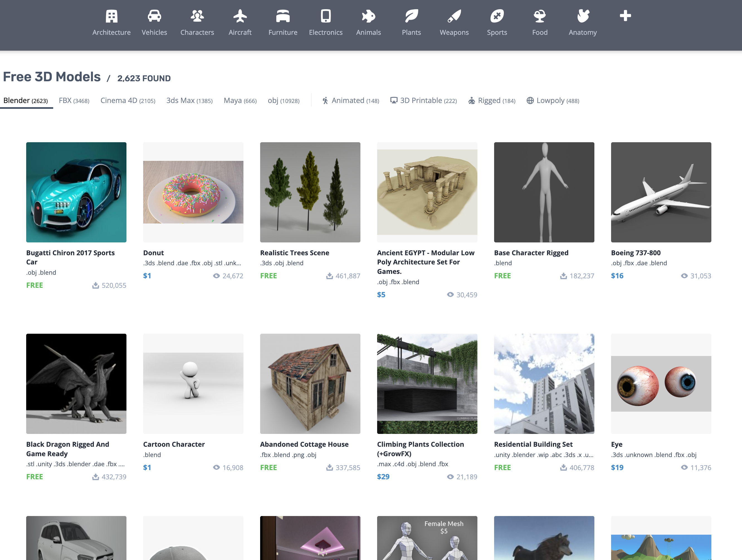
Task: Open the Weapons category icon
Action: pyautogui.click(x=454, y=16)
